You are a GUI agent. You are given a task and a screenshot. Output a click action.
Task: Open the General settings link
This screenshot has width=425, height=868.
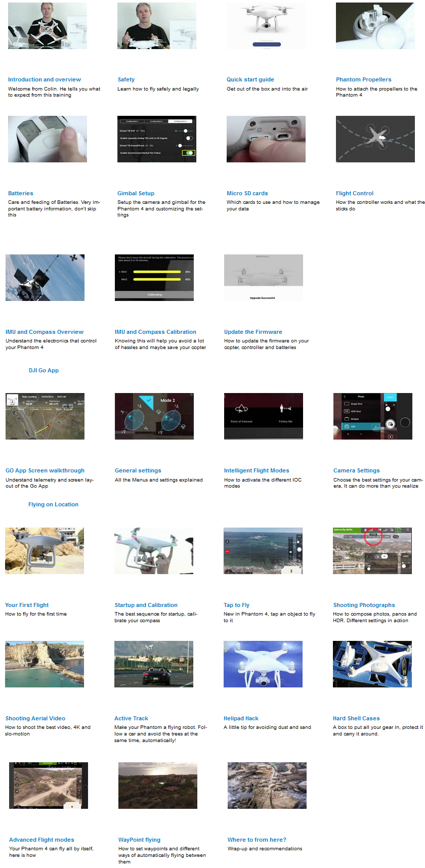(138, 470)
